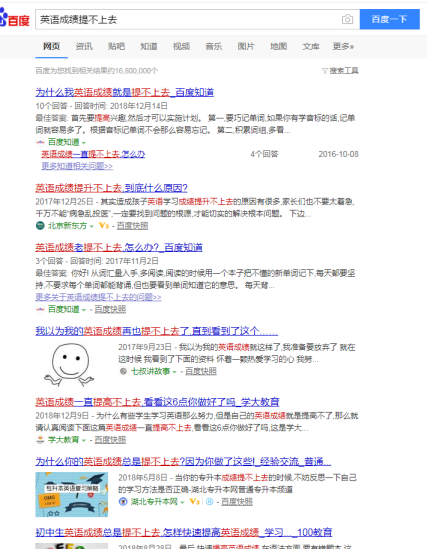This screenshot has height=549, width=428.
Task: Open 更多知道相关问题>> link
Action: [77, 166]
